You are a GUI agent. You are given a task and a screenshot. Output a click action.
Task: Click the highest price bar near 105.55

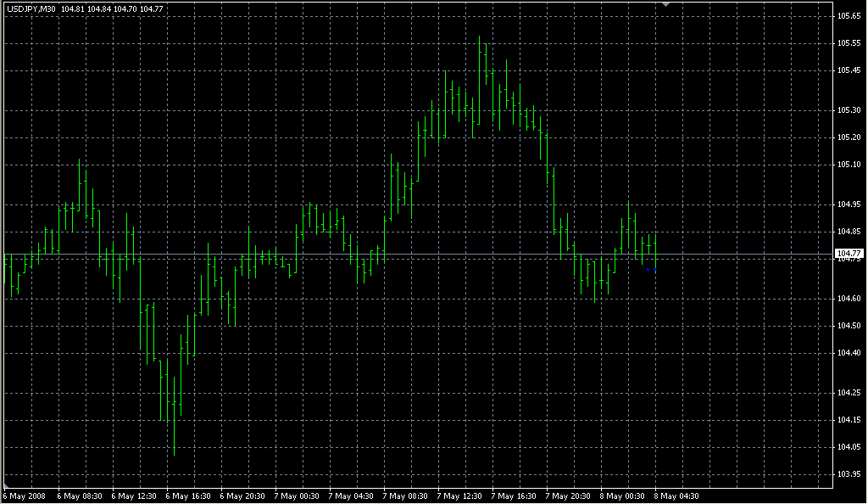480,79
